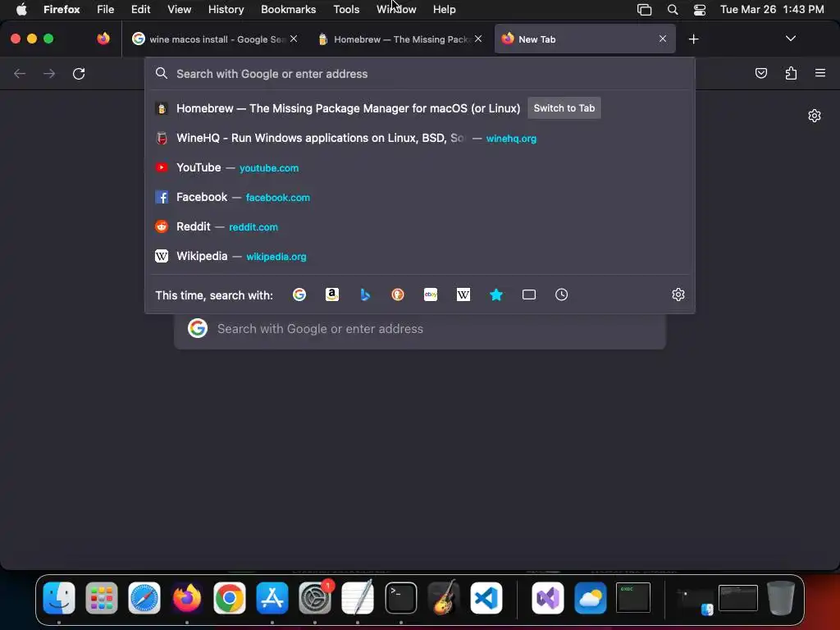Launch Google Chrome from the Dock
This screenshot has width=840, height=630.
tap(230, 598)
